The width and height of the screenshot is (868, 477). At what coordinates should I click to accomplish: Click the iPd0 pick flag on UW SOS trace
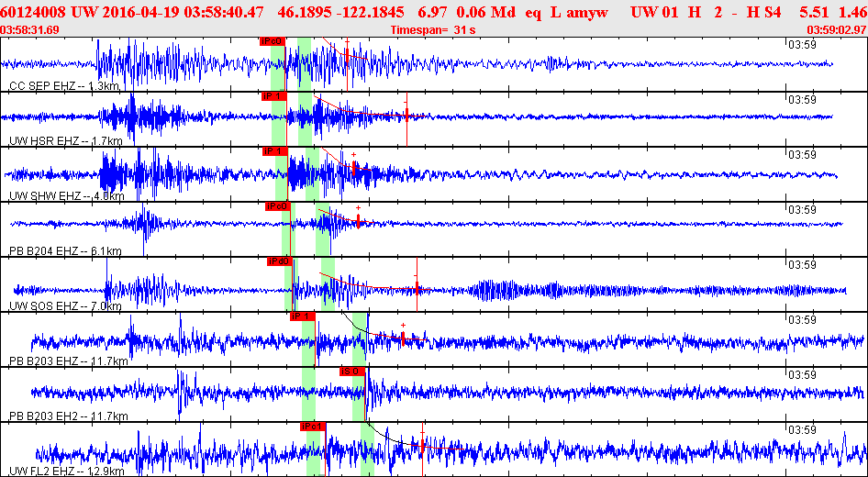[x=280, y=261]
